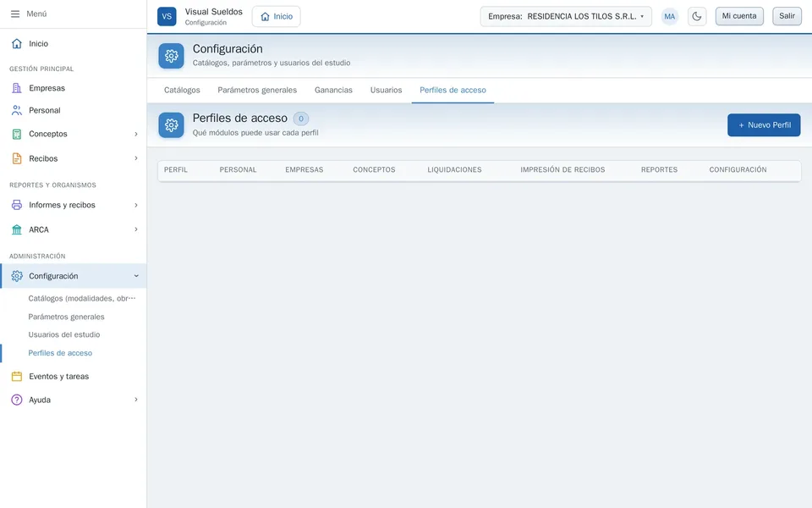Click the Mi cuenta button
The height and width of the screenshot is (508, 812).
[x=739, y=16]
